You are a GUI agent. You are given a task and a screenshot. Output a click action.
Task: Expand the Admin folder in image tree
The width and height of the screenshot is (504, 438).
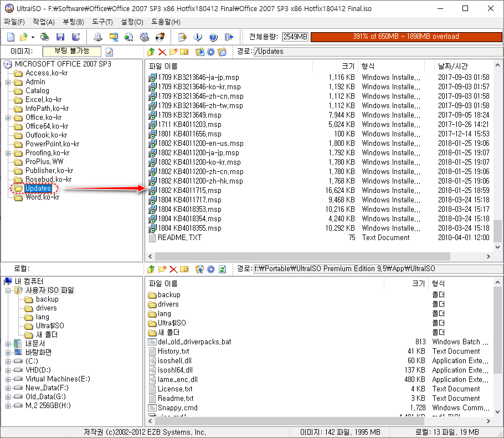(8, 83)
